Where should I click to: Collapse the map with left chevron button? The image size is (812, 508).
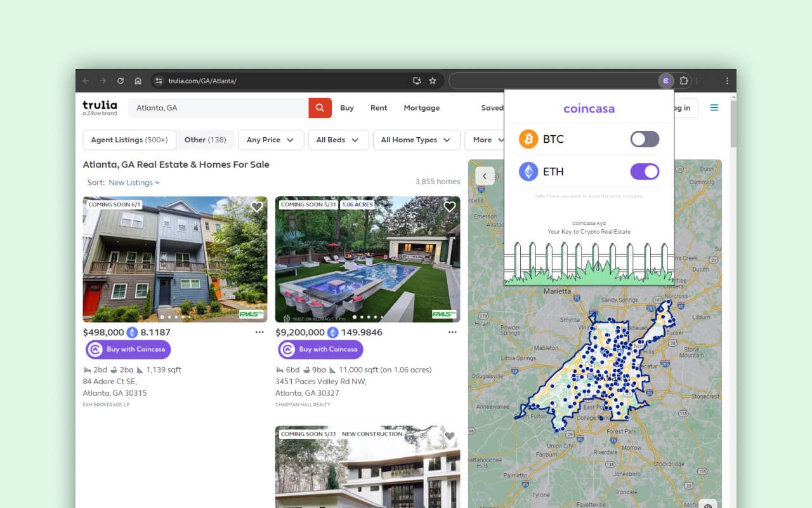(x=485, y=176)
